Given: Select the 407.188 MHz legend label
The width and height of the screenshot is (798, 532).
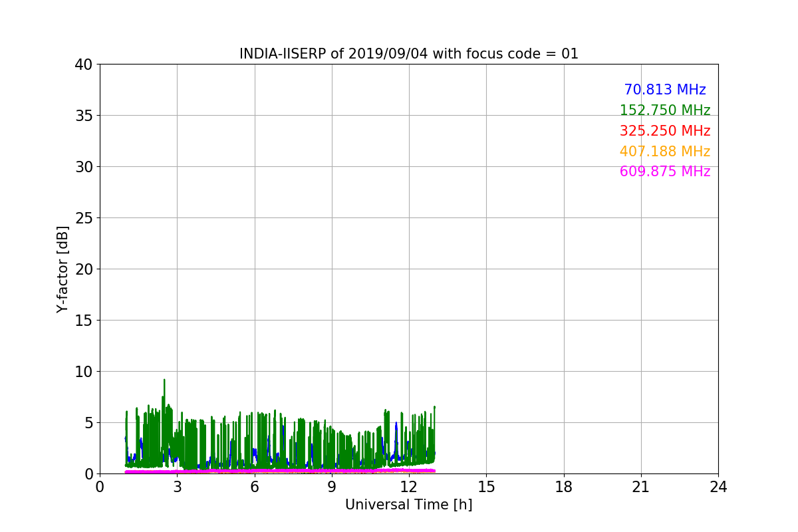Looking at the screenshot, I should [x=665, y=152].
